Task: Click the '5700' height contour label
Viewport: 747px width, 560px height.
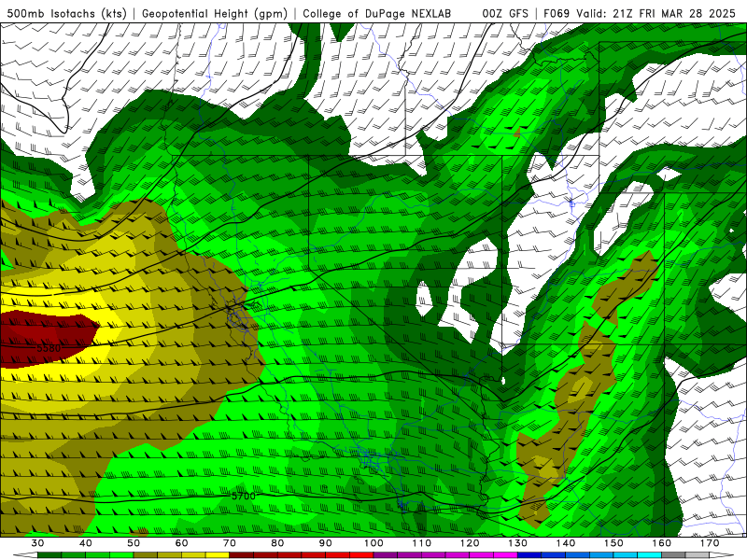Action: tap(244, 496)
